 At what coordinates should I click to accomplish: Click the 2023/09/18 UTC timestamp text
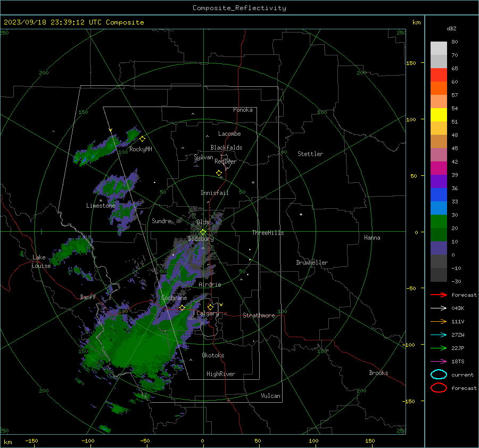(73, 22)
